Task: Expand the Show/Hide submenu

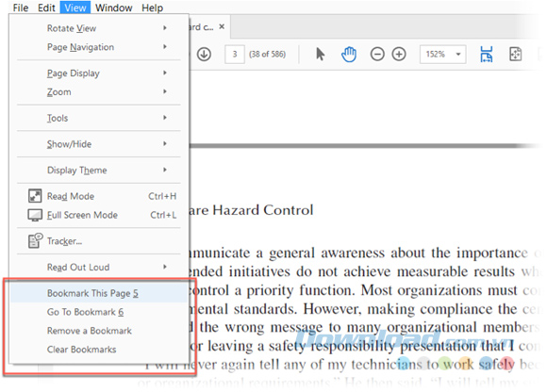Action: click(x=99, y=144)
